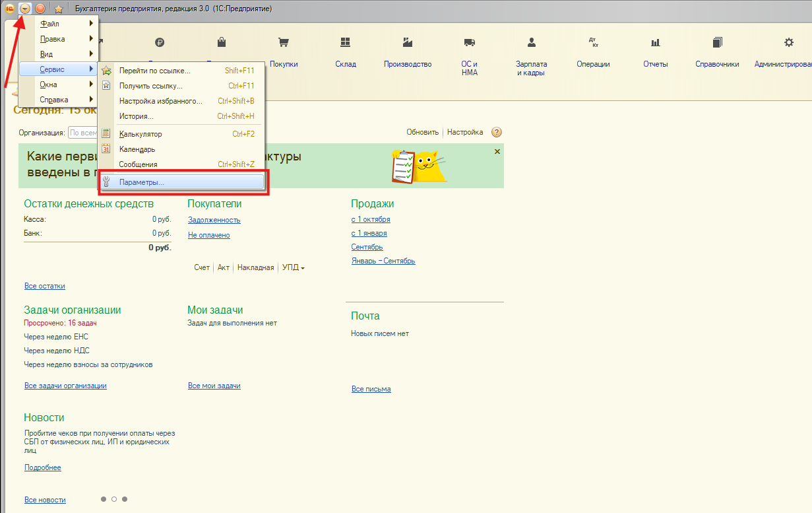Close the green banner with the X
812x513 pixels.
[x=497, y=152]
